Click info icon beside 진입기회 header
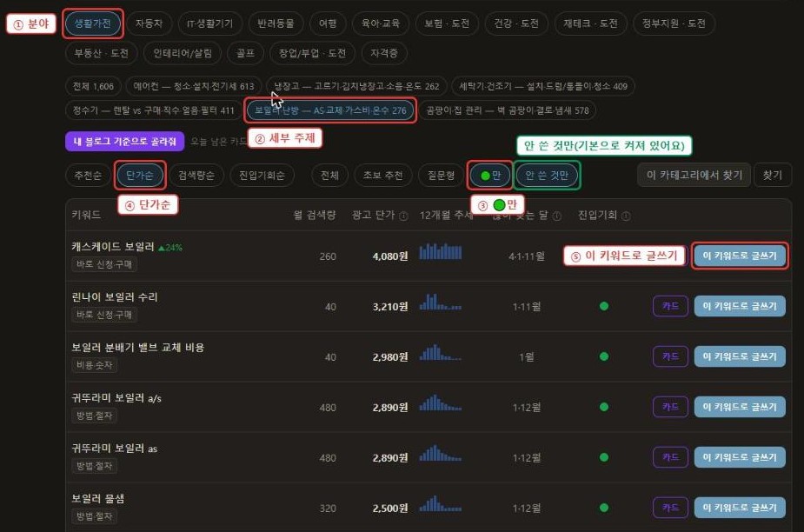This screenshot has height=532, width=804. click(x=626, y=216)
